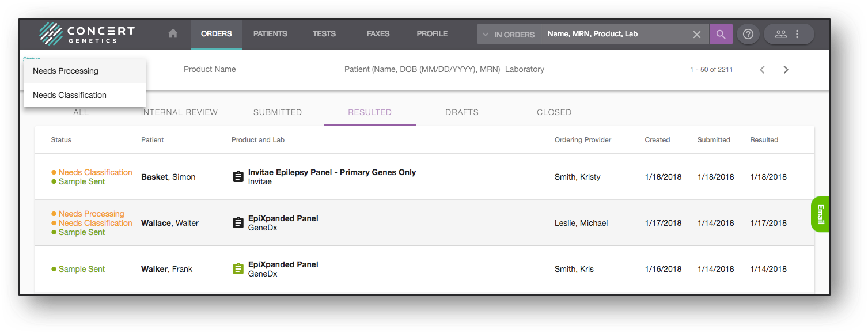
Task: Navigate to Patients in top menu
Action: pos(270,34)
